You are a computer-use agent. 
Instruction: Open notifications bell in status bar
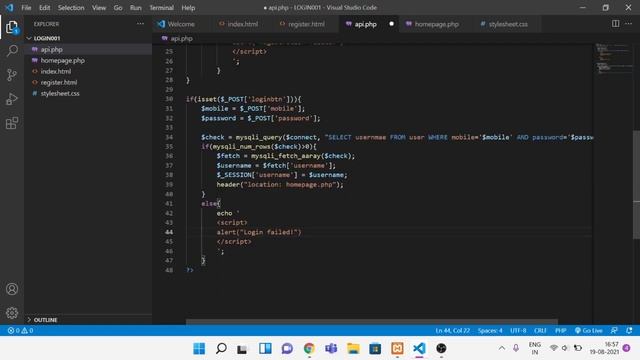[x=629, y=330]
